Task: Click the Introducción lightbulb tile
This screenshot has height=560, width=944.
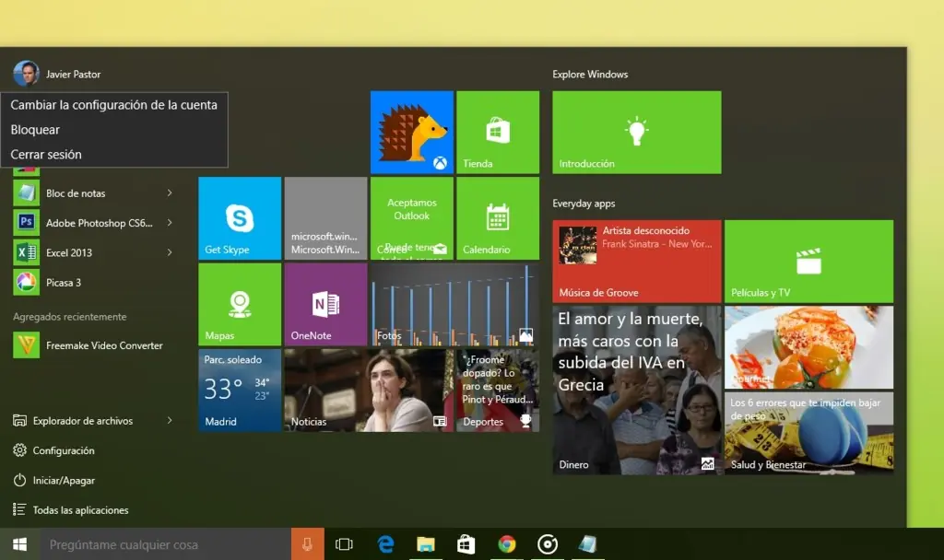Action: [x=636, y=132]
